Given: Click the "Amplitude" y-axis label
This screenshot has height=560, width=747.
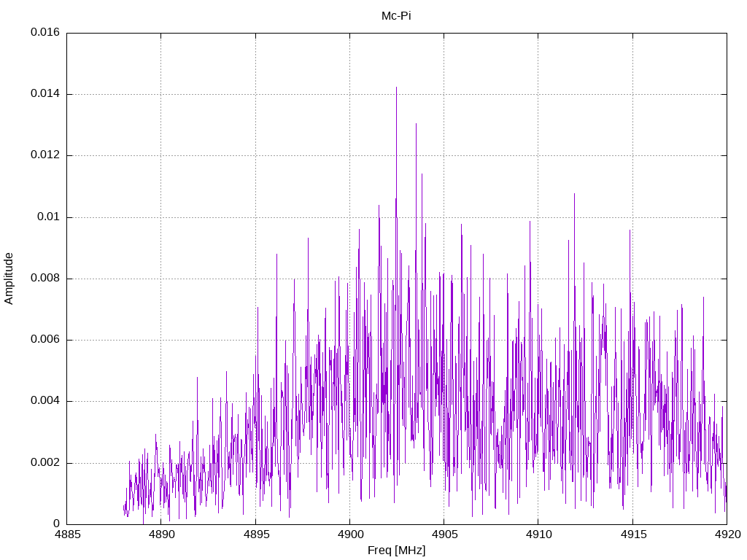Looking at the screenshot, I should (x=9, y=279).
